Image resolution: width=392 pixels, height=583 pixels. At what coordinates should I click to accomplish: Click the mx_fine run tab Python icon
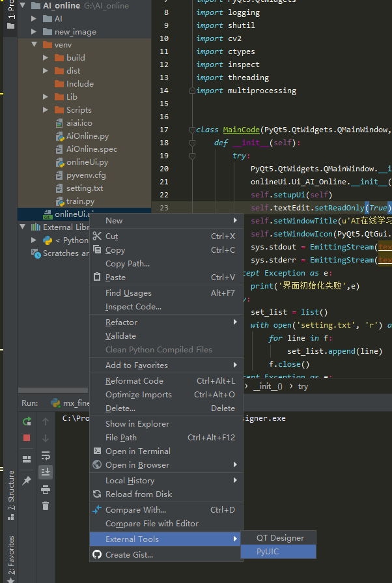pyautogui.click(x=55, y=403)
